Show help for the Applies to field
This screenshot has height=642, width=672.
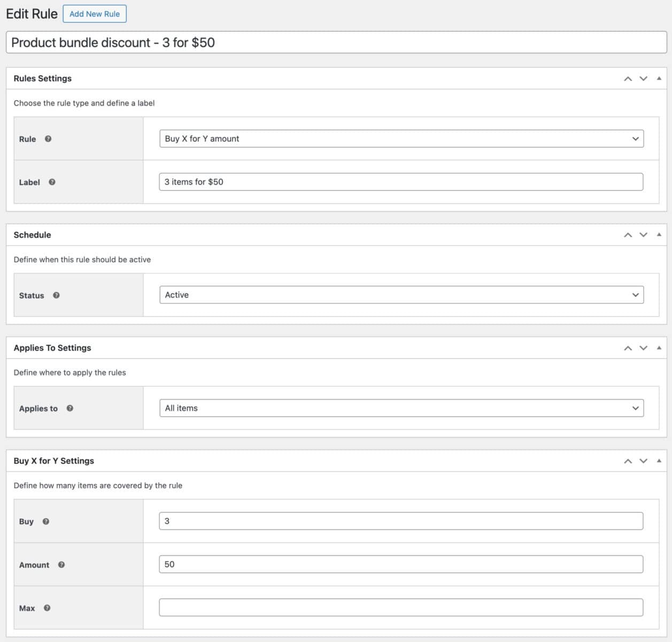point(70,408)
